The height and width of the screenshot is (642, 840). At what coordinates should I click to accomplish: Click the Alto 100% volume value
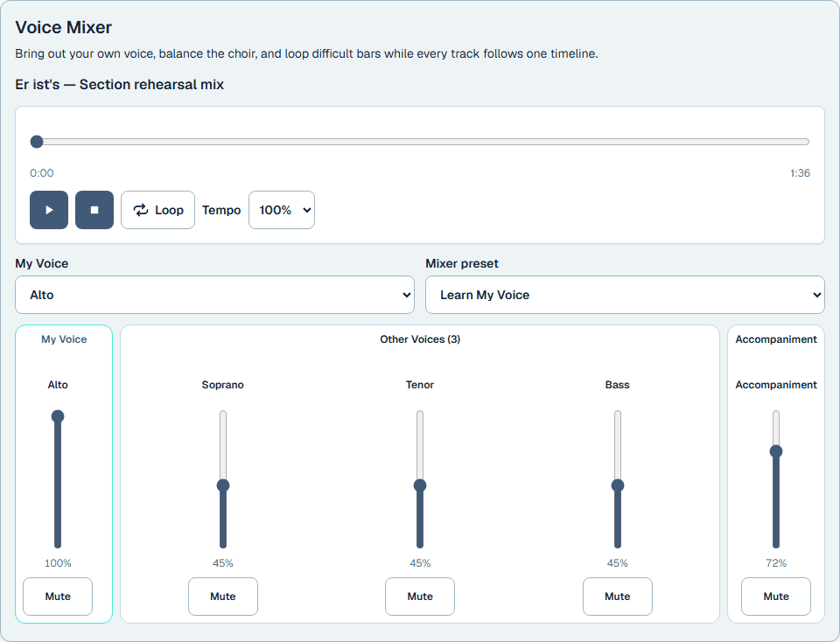(x=58, y=563)
